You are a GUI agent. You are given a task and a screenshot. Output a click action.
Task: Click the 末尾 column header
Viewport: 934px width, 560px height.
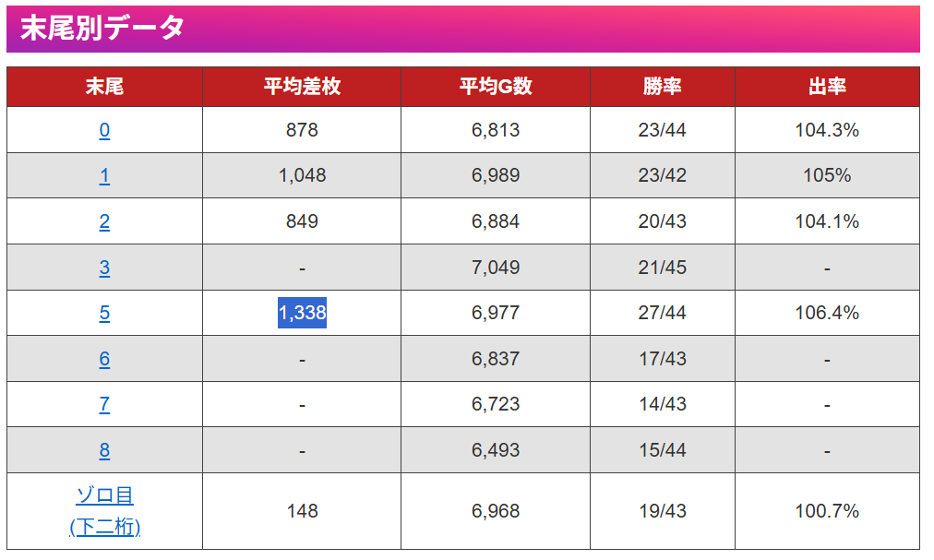(104, 87)
